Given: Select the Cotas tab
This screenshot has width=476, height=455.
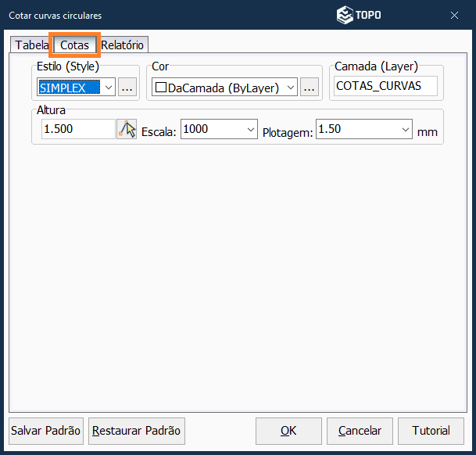Looking at the screenshot, I should [x=75, y=45].
